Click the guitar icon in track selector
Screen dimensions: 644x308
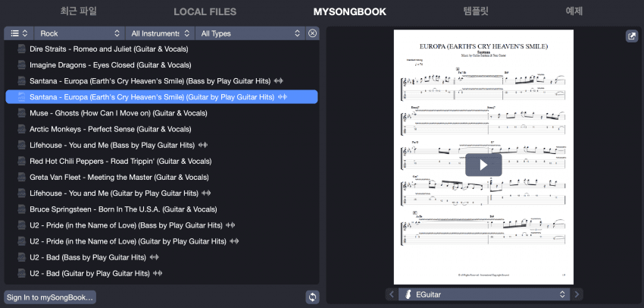point(408,294)
